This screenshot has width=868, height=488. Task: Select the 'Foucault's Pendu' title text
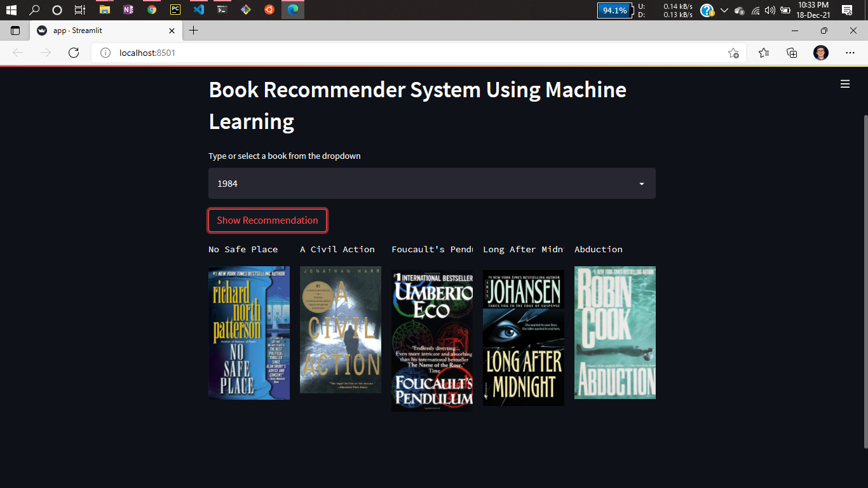click(x=432, y=249)
